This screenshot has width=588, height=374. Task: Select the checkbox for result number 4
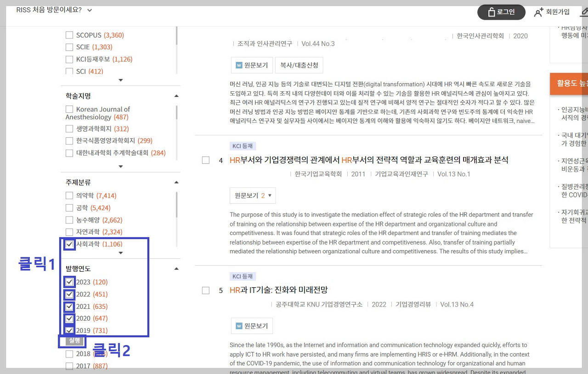(206, 160)
